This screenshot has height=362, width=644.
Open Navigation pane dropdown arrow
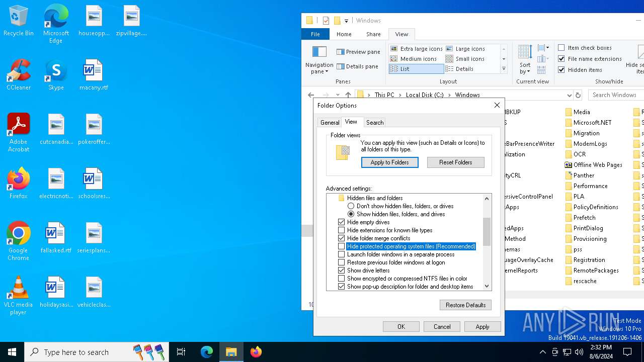coord(327,72)
